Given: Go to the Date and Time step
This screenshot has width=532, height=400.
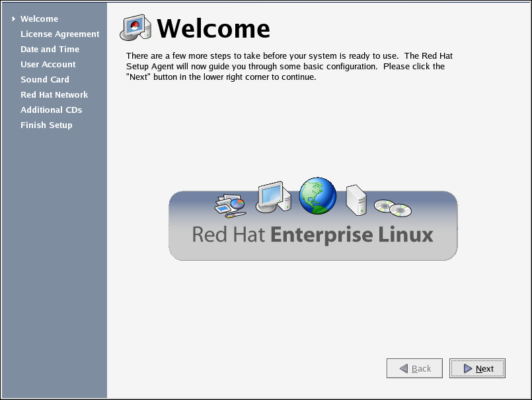Looking at the screenshot, I should [x=50, y=50].
